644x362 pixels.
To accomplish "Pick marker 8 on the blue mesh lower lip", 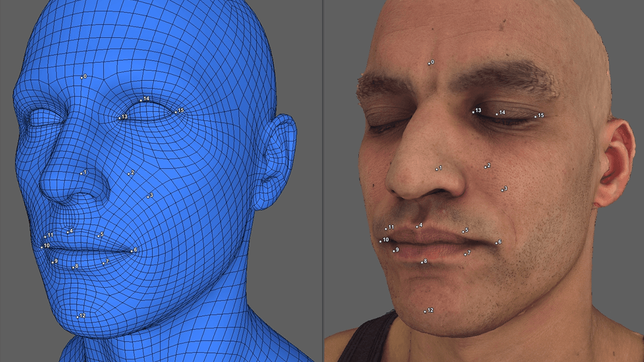I will [x=73, y=267].
